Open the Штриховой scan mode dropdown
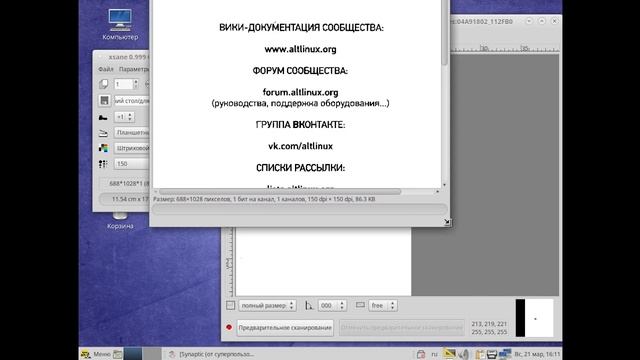 (132, 148)
